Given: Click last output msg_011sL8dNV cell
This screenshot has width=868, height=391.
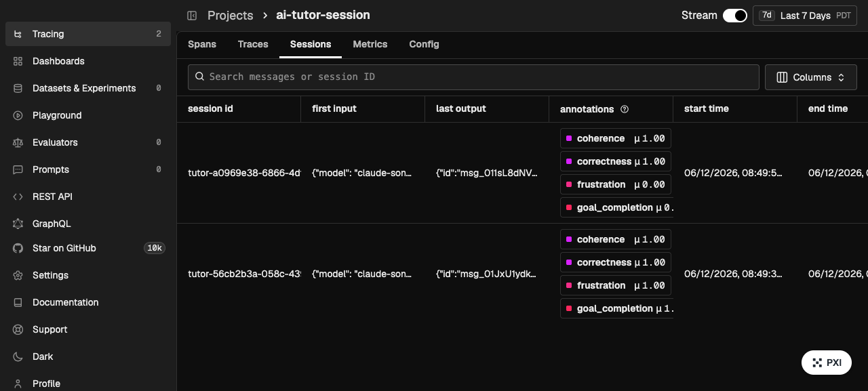Looking at the screenshot, I should click(x=487, y=173).
